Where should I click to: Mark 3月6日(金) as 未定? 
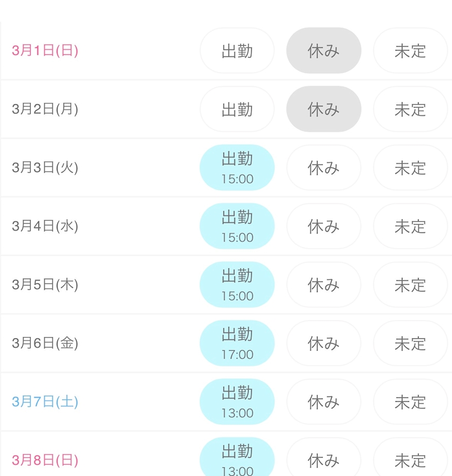(411, 343)
